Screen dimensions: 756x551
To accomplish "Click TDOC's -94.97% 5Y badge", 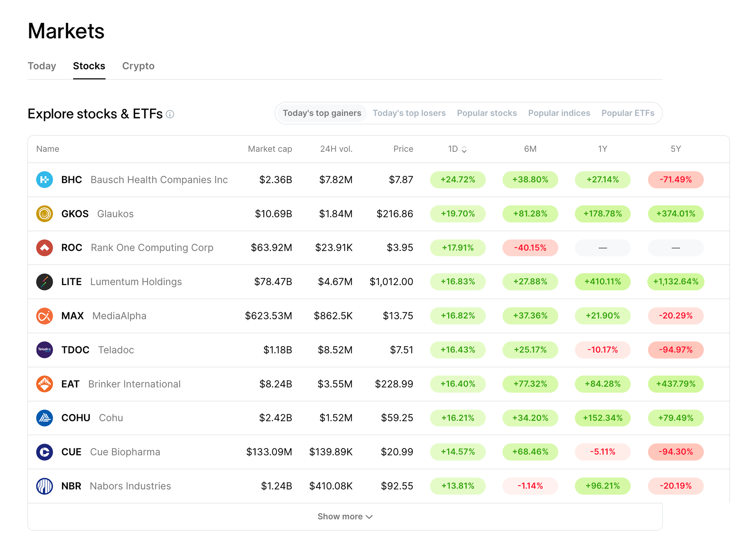I will point(676,350).
